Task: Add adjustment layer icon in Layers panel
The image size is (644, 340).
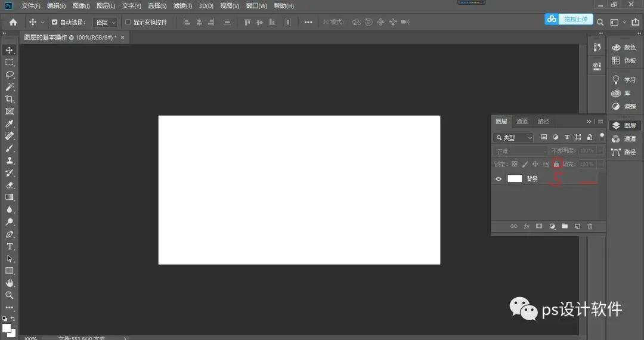Action: pos(552,226)
